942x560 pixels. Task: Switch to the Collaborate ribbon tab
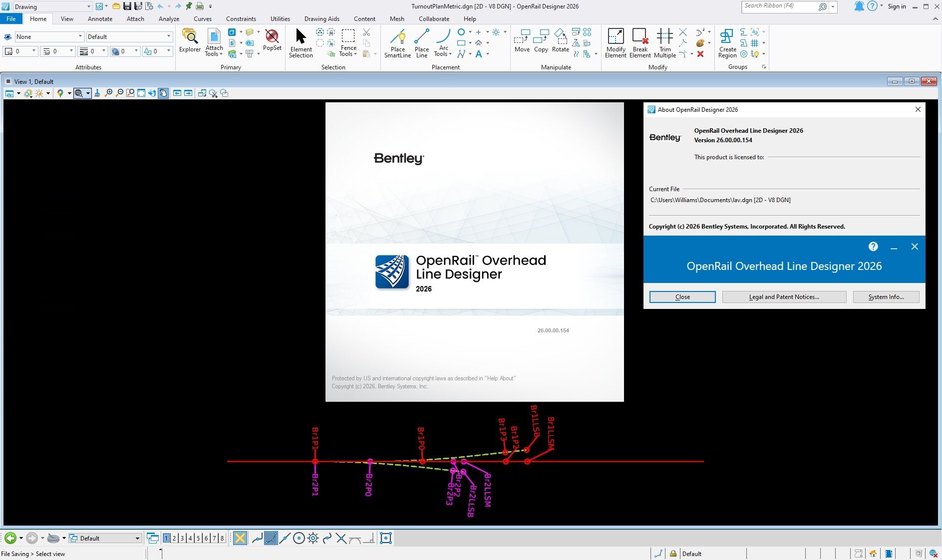tap(434, 18)
